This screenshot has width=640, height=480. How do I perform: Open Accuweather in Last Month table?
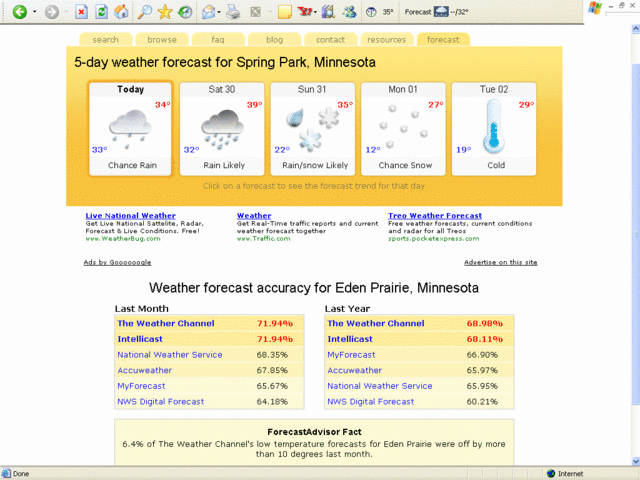coord(144,370)
